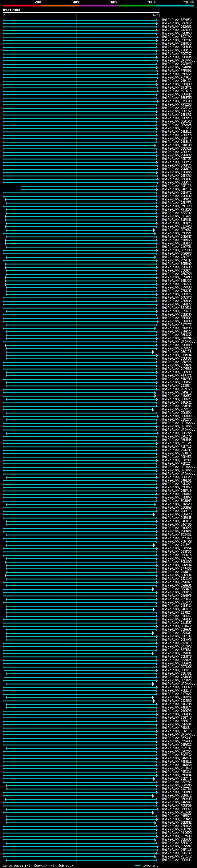Pick UniRef100_P93263 label
Viewport: 197px width, 868px height.
pos(177,104)
